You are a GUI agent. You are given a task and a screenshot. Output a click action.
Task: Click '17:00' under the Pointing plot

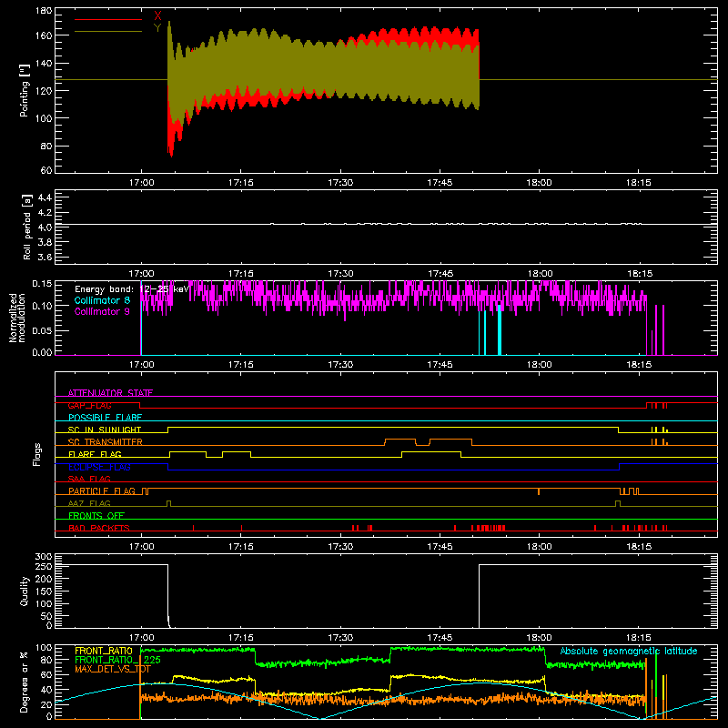pyautogui.click(x=141, y=183)
